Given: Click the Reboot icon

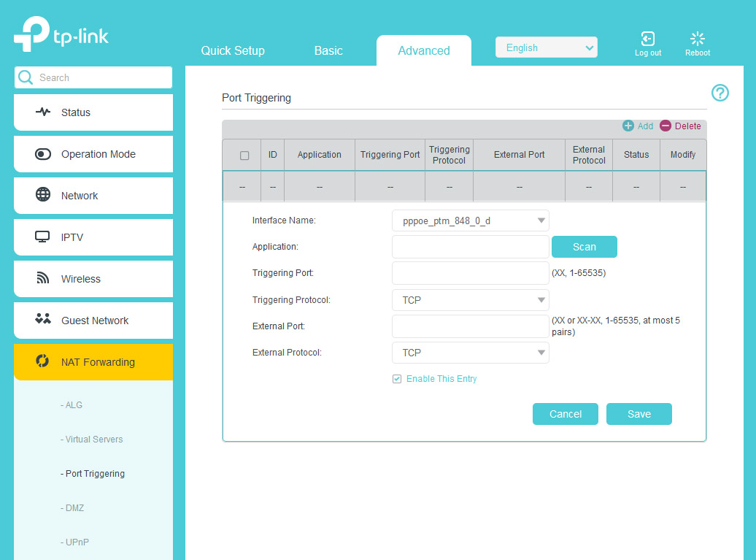Looking at the screenshot, I should pos(698,39).
